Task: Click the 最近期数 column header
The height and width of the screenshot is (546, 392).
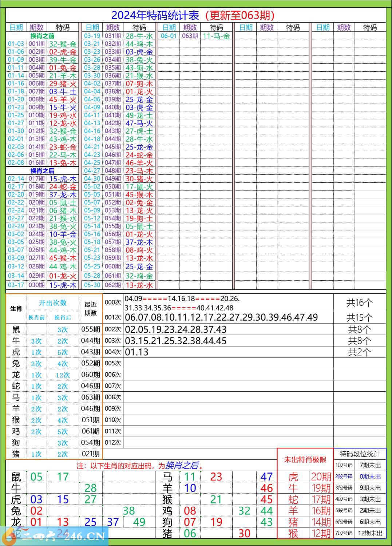Action: (x=91, y=308)
